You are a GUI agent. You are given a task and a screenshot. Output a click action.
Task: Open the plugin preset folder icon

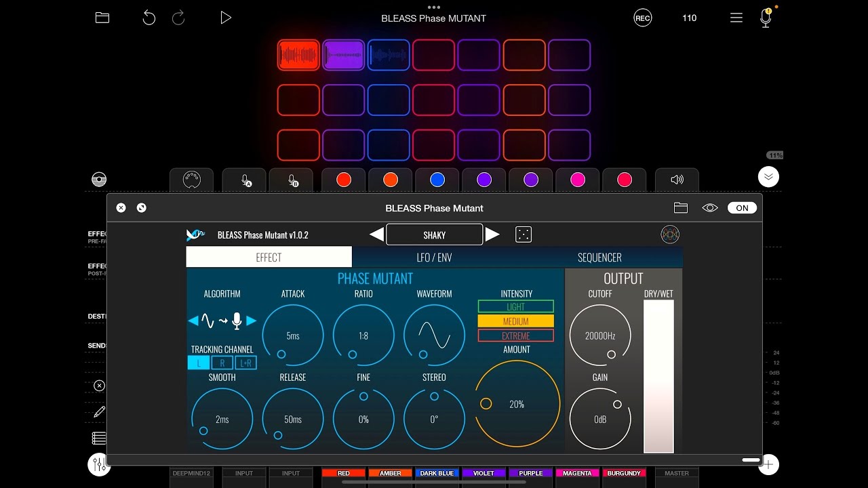(x=681, y=208)
